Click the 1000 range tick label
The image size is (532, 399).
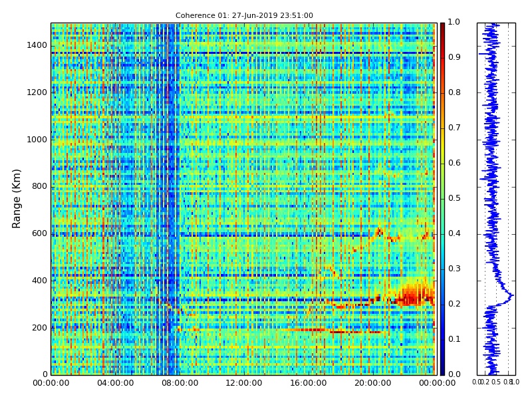37,140
